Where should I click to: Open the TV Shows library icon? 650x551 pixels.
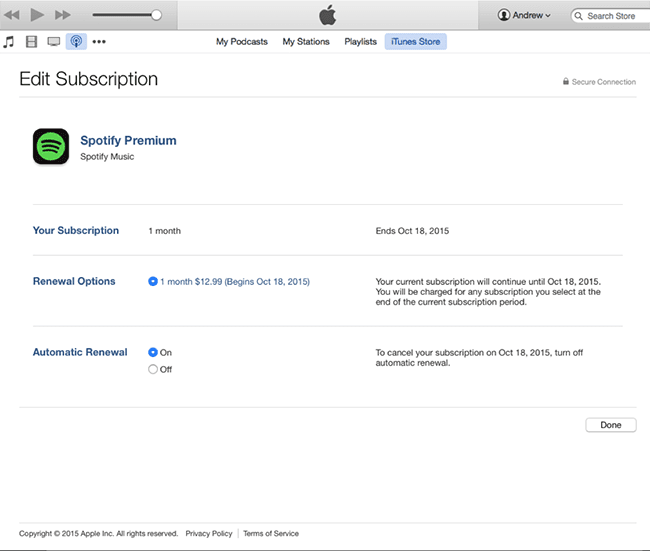54,41
